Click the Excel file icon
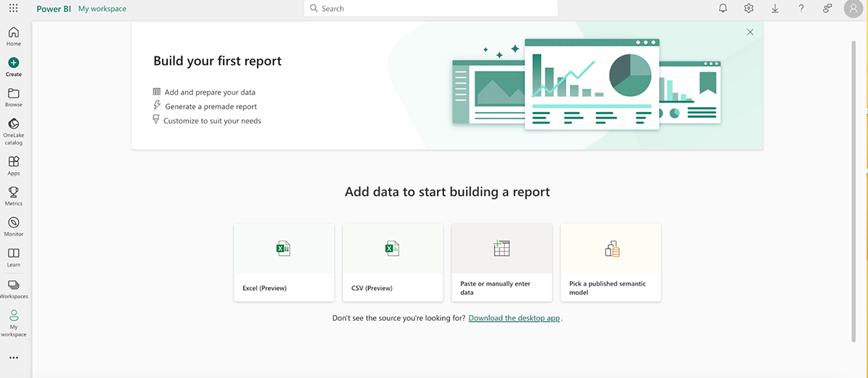Image resolution: width=868 pixels, height=378 pixels. 283,249
